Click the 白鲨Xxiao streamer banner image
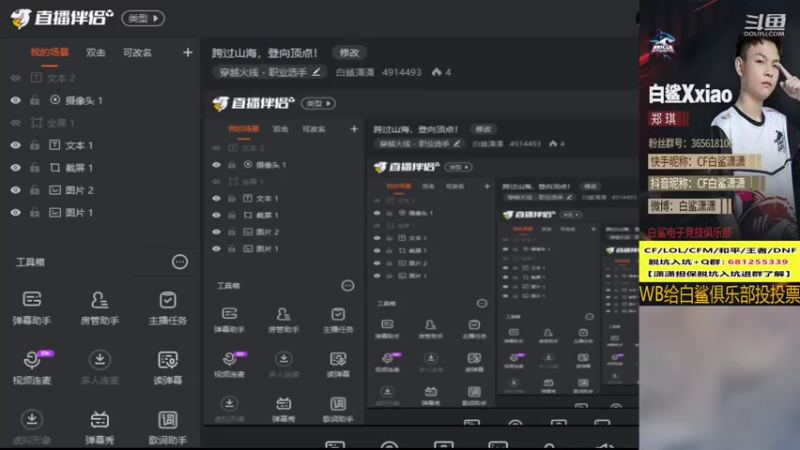This screenshot has width=800, height=450. (719, 120)
